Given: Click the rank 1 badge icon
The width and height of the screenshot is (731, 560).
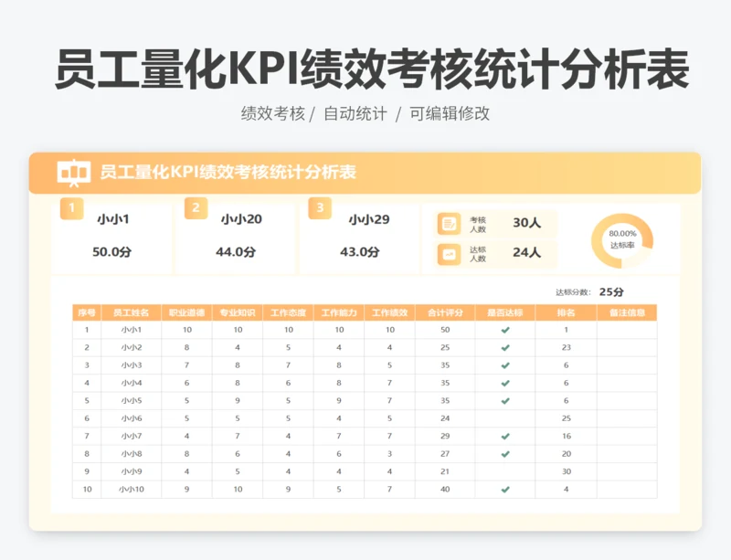Looking at the screenshot, I should (72, 208).
